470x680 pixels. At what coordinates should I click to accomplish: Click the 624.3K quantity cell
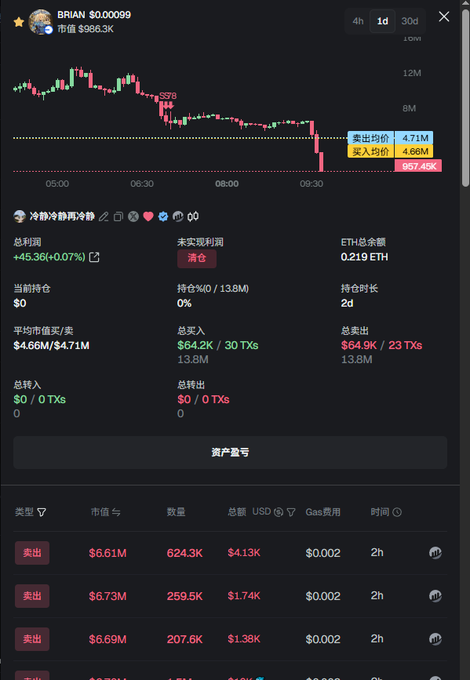pos(185,553)
